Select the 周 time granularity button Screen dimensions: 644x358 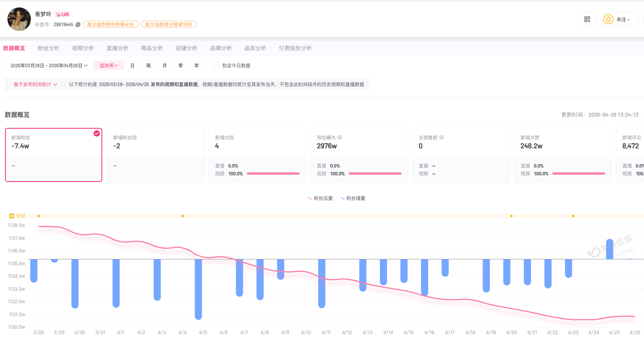click(148, 66)
